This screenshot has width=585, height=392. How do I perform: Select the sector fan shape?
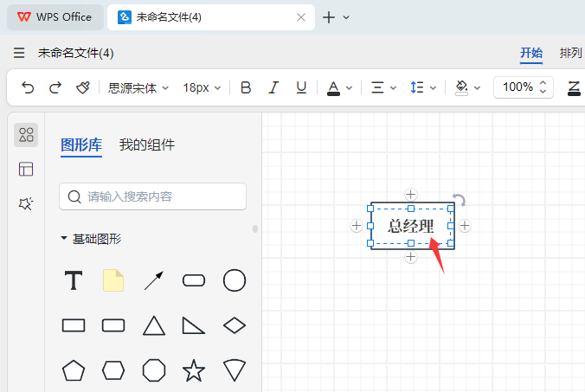tap(235, 370)
